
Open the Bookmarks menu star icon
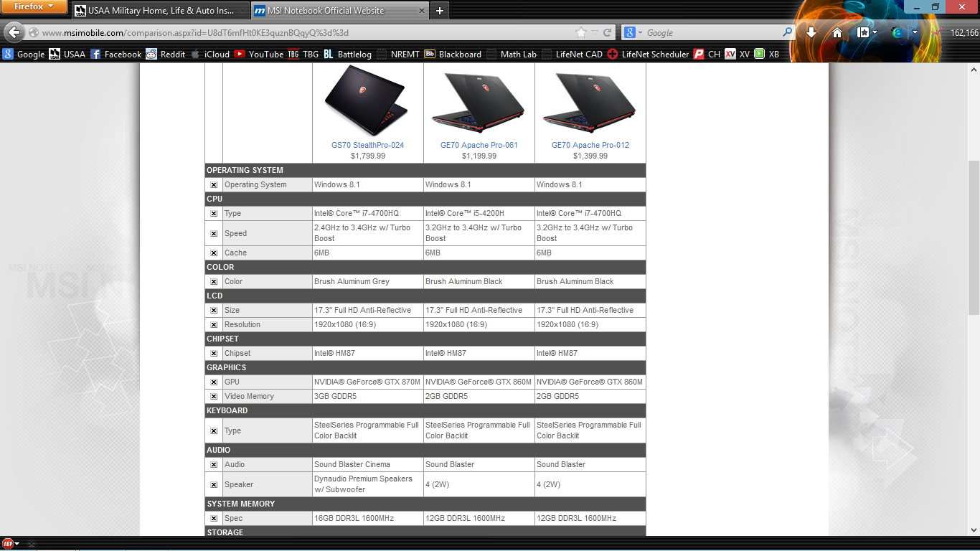(x=864, y=32)
